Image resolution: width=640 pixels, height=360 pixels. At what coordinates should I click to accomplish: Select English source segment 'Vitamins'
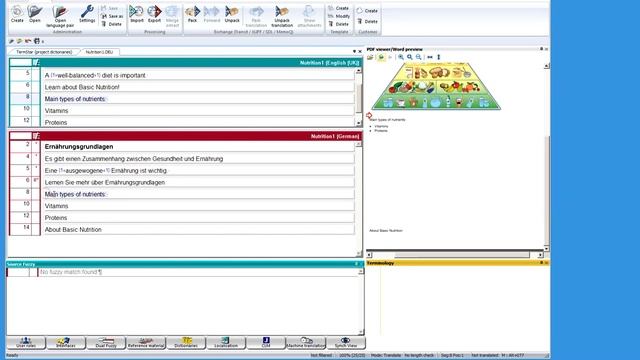click(199, 111)
